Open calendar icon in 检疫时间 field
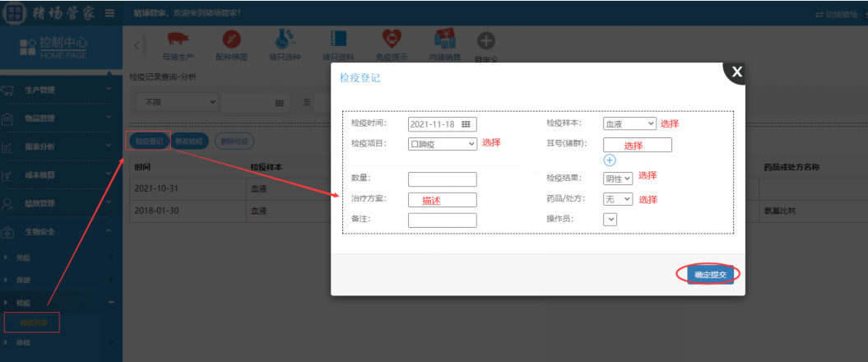 [x=466, y=124]
